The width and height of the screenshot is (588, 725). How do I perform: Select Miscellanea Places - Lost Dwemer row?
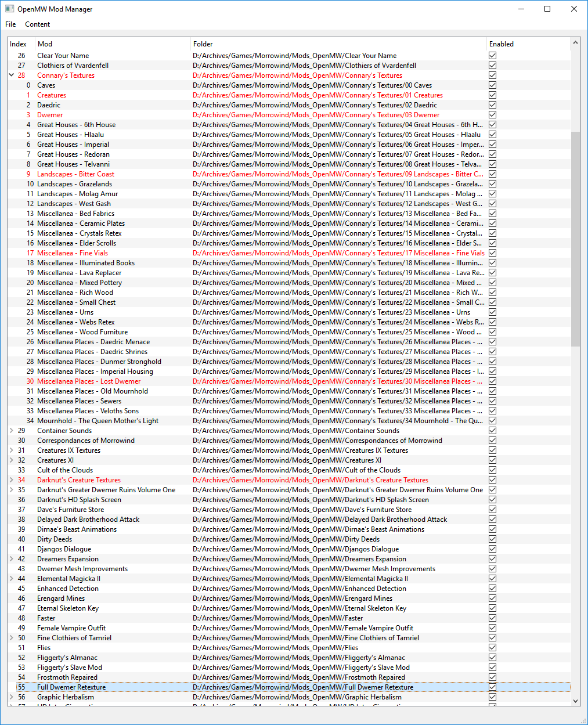[289, 381]
